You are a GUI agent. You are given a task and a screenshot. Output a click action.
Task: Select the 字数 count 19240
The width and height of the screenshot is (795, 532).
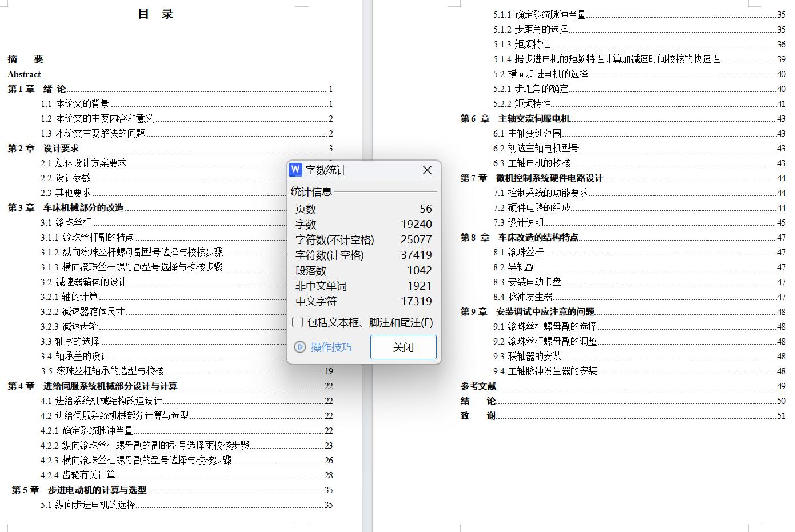point(417,225)
